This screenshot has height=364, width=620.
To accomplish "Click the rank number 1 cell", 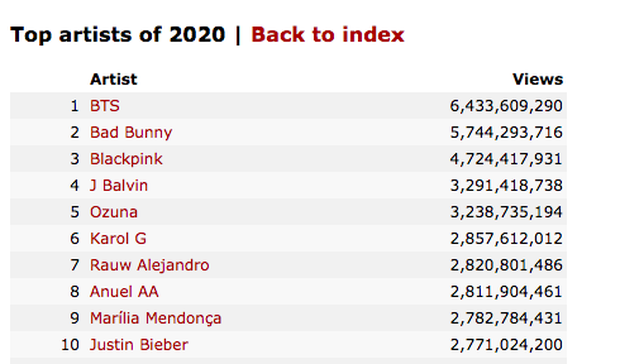I will 74,106.
